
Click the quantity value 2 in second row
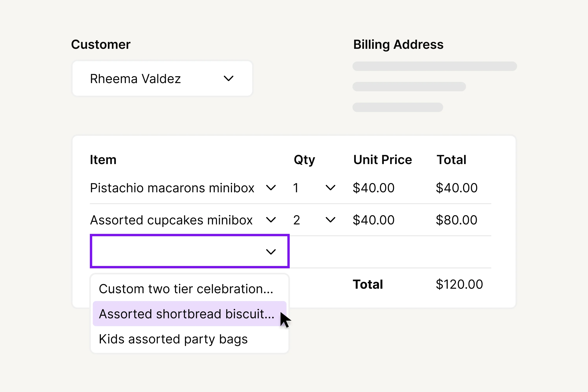[297, 220]
